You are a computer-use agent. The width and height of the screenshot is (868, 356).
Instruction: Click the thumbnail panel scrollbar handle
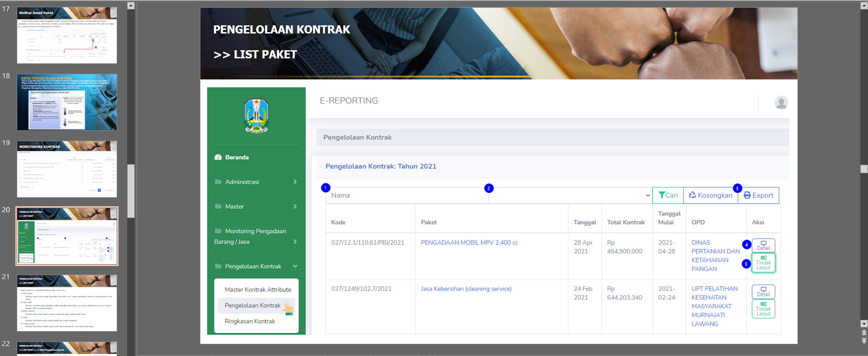click(131, 191)
